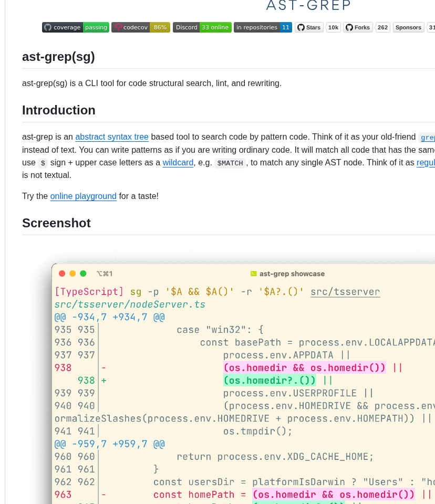Image resolution: width=435 pixels, height=504 pixels.
Task: Open the codecov 86% badge
Action: pos(141,27)
